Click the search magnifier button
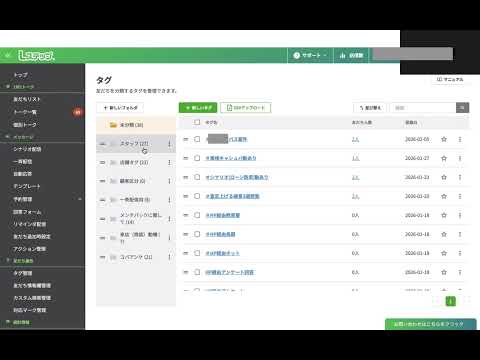Screen dimensions: 480x360 [462, 108]
